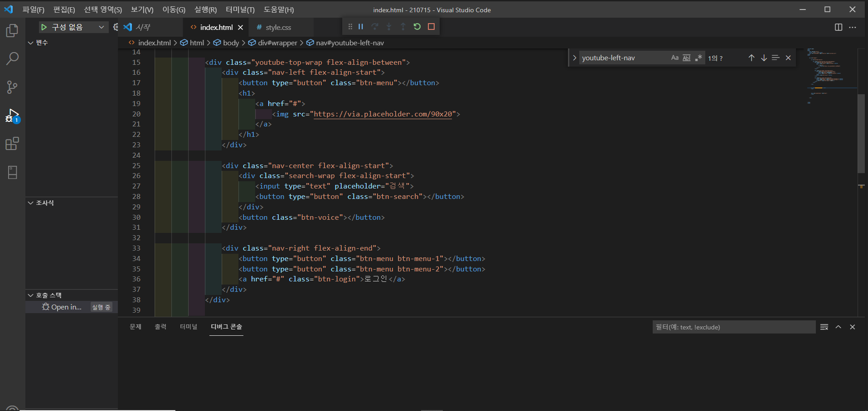Click the placeholder image URL link
The width and height of the screenshot is (868, 411).
pyautogui.click(x=383, y=114)
